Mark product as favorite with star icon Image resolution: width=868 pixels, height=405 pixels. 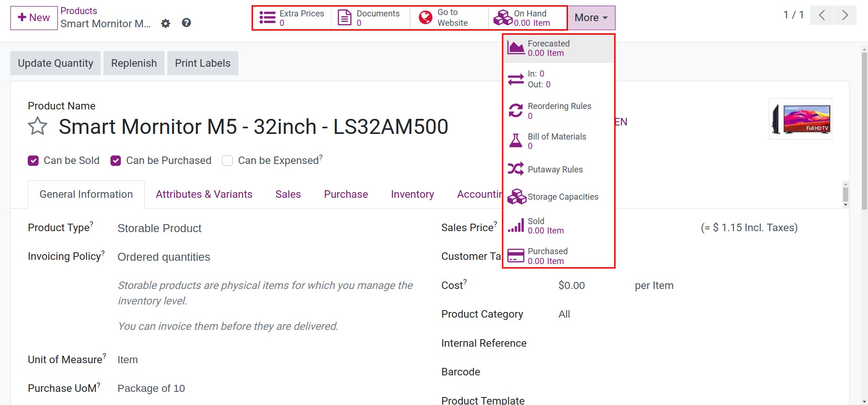(x=38, y=126)
